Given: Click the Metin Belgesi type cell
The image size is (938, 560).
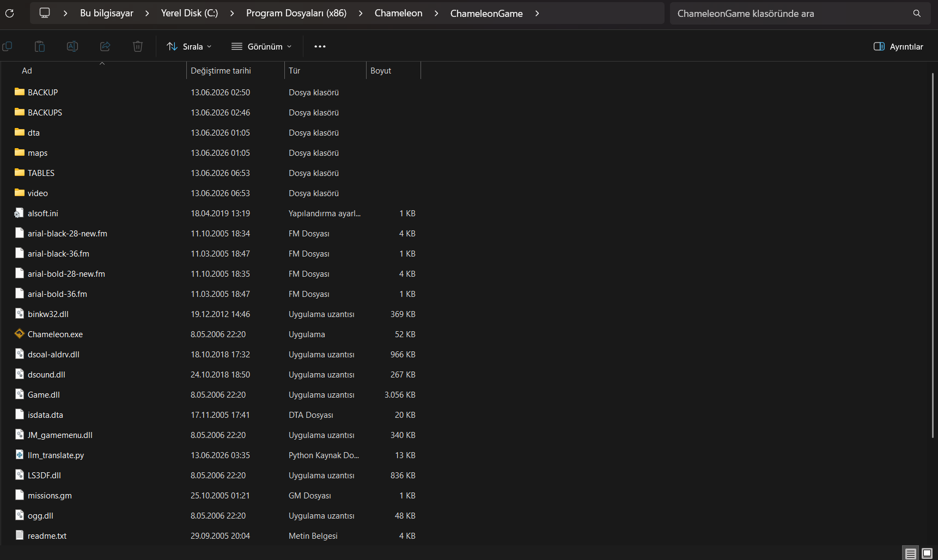Looking at the screenshot, I should point(313,535).
